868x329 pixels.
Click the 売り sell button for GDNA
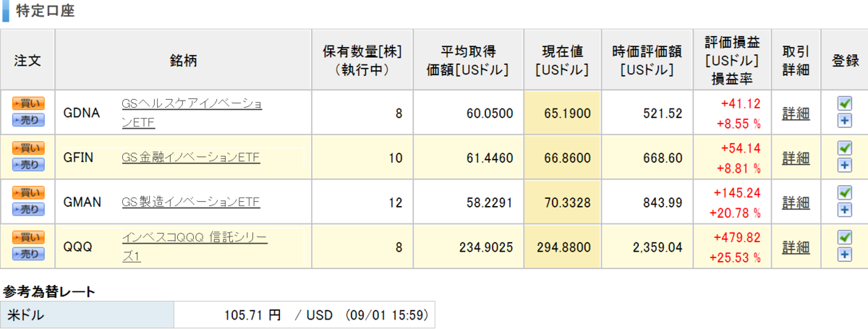[x=28, y=120]
